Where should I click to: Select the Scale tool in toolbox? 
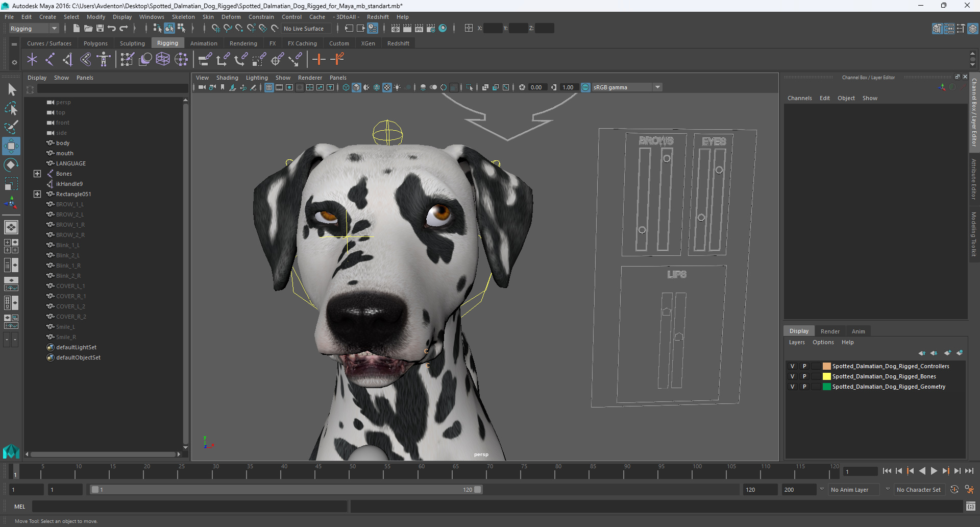[11, 184]
